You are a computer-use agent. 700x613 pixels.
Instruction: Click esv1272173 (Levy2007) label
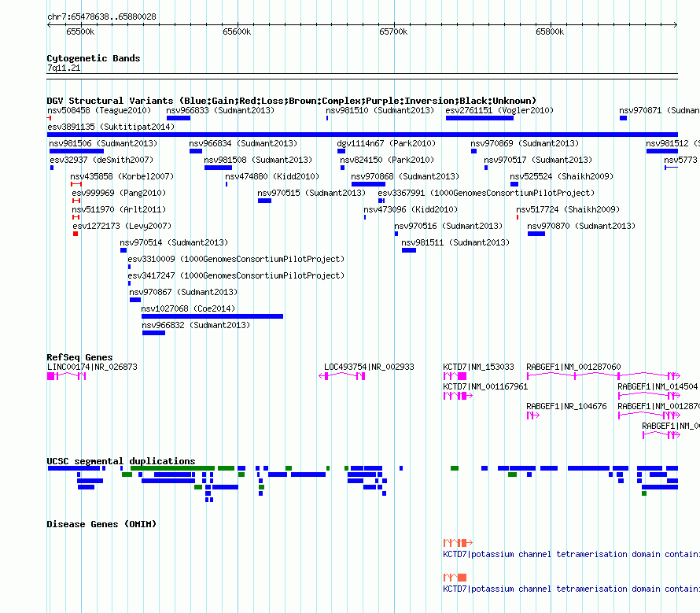(122, 226)
